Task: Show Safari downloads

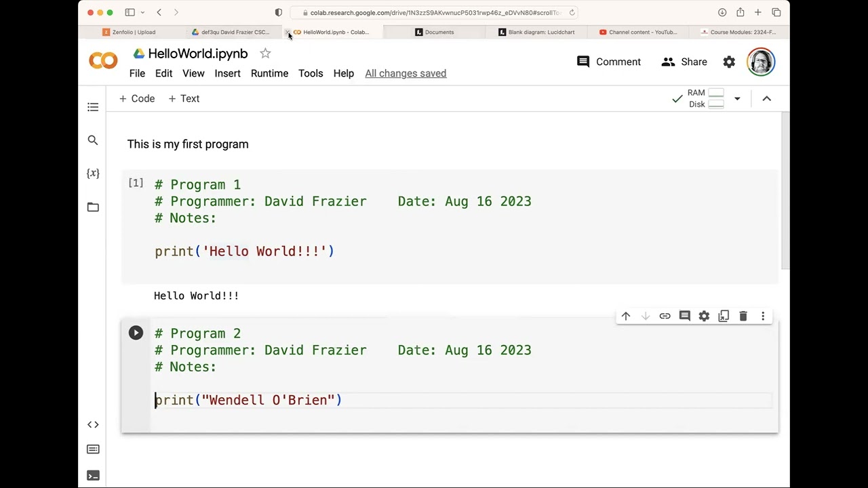Action: [x=722, y=12]
